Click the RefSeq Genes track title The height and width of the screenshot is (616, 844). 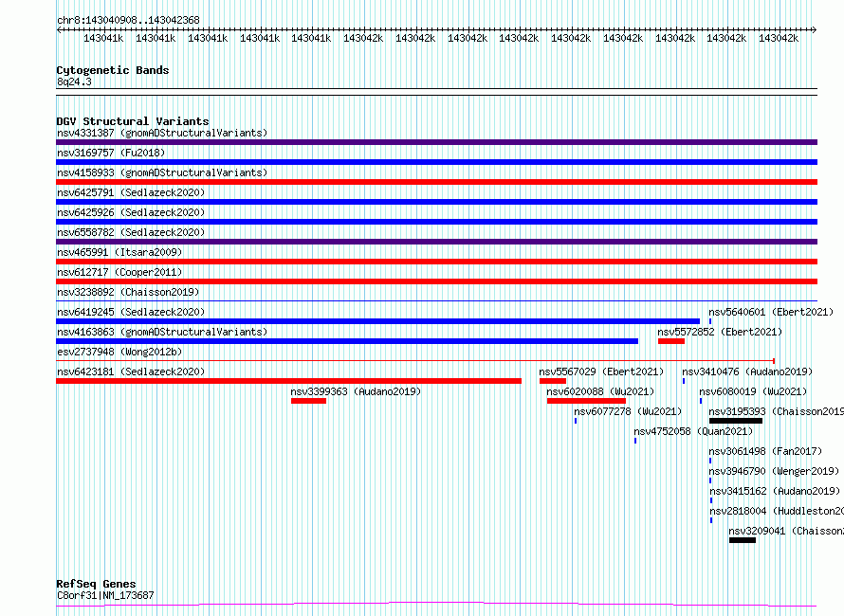[96, 584]
